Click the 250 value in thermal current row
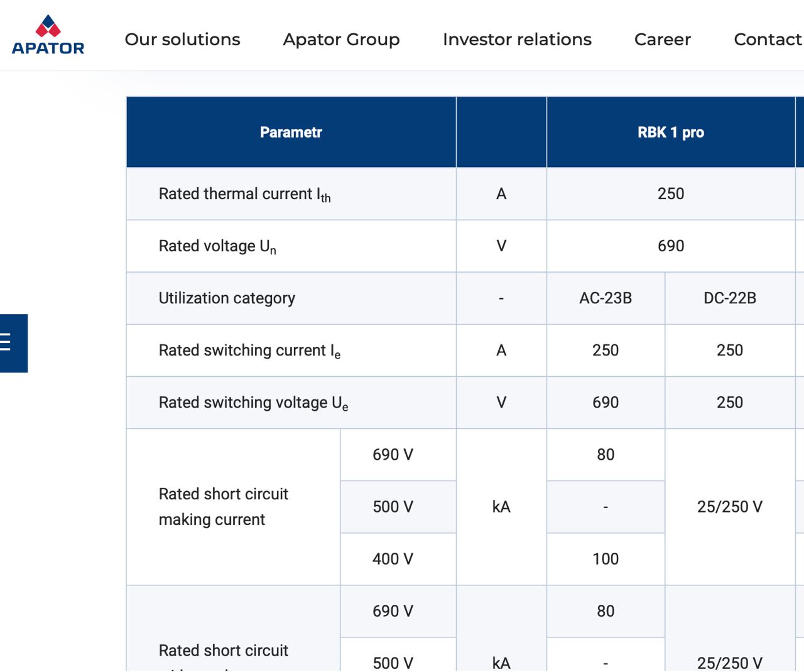 click(671, 193)
